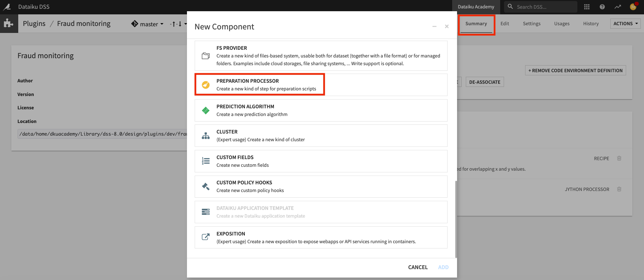Viewport: 644px width, 280px height.
Task: Delete the RECIPE component via trash icon
Action: tap(619, 158)
